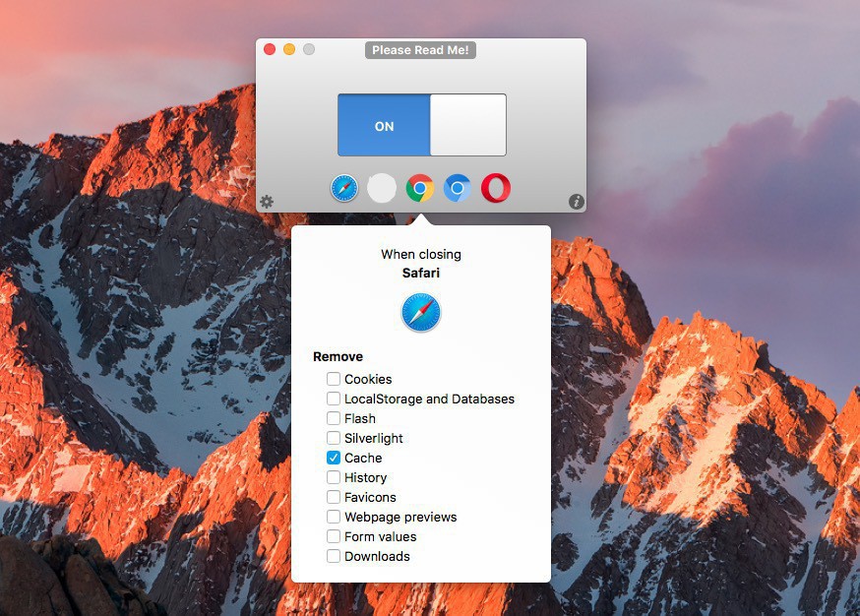Viewport: 860px width, 616px height.
Task: Select the Google Chrome browser icon
Action: pyautogui.click(x=420, y=187)
